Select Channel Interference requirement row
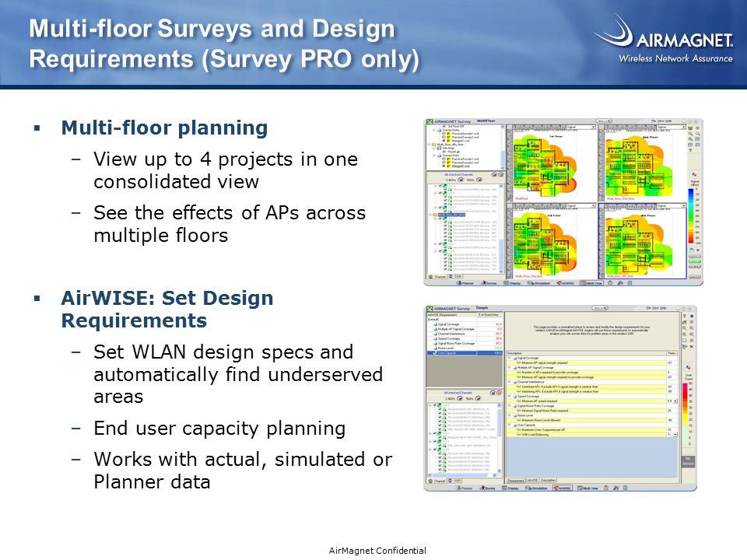747x560 pixels. click(465, 334)
